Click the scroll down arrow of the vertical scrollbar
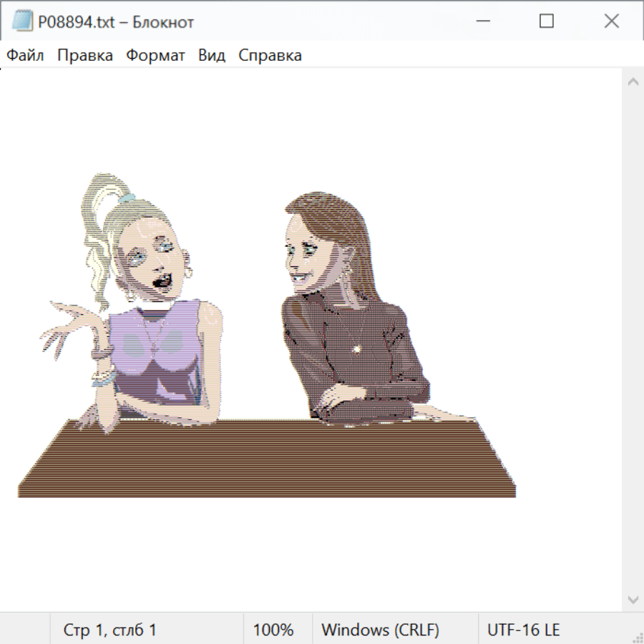 633,599
